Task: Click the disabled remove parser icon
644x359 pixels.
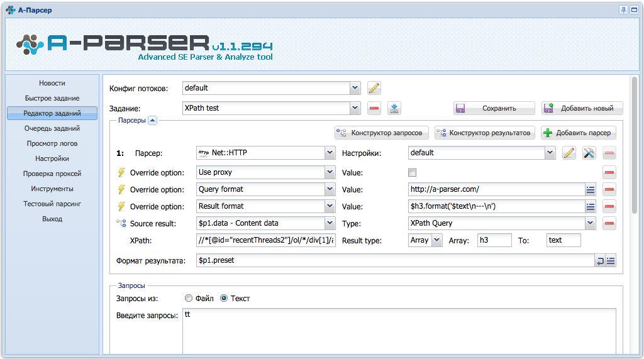Action: click(609, 153)
